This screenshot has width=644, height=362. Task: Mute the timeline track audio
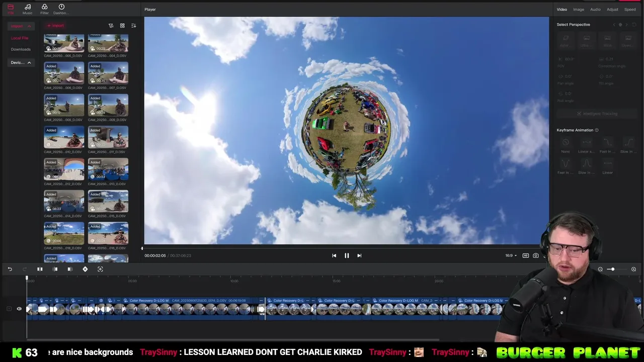19,309
